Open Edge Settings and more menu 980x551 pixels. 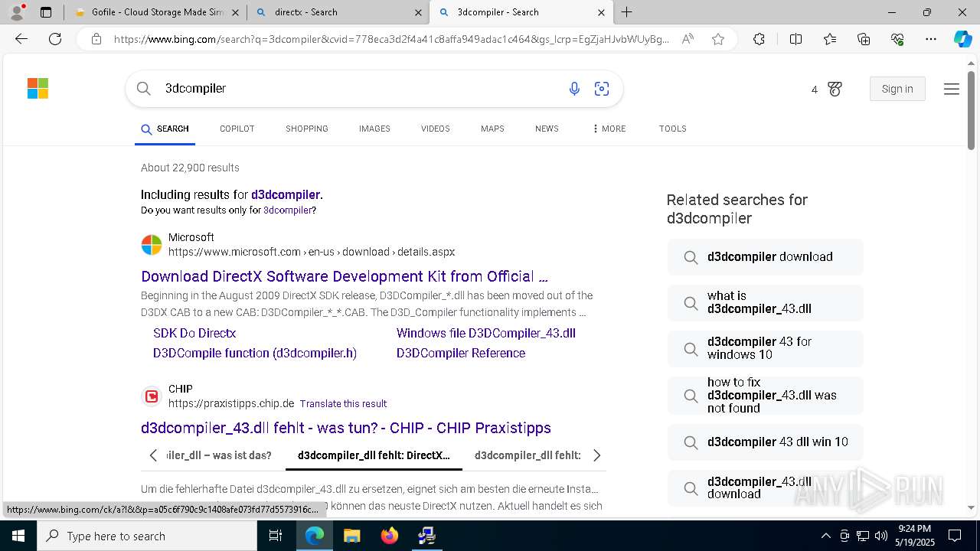[x=931, y=39]
